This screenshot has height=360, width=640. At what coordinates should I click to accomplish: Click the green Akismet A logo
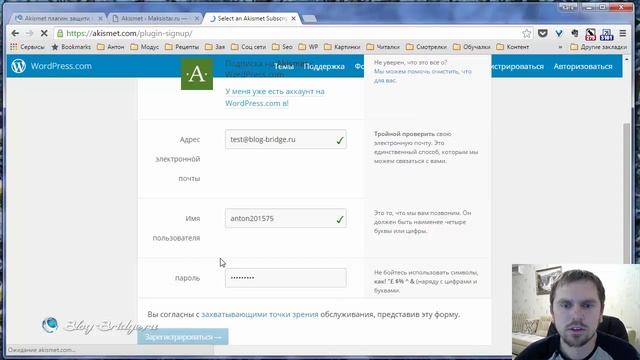pos(197,74)
